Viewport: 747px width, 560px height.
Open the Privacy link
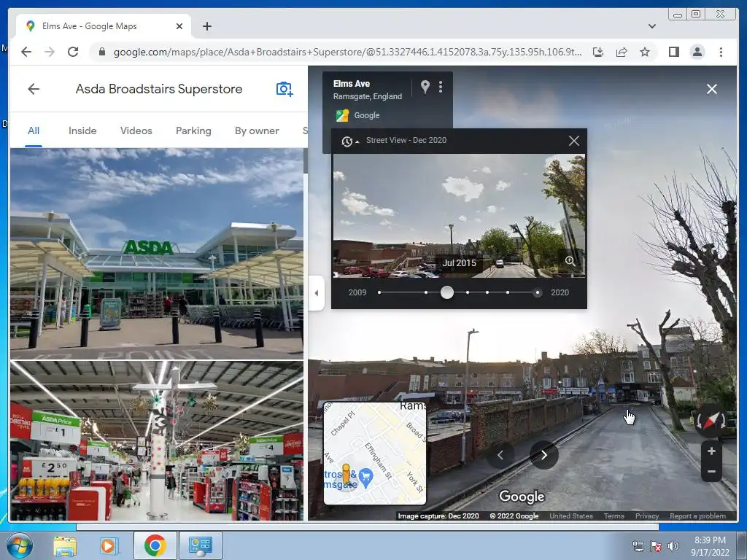pyautogui.click(x=647, y=516)
